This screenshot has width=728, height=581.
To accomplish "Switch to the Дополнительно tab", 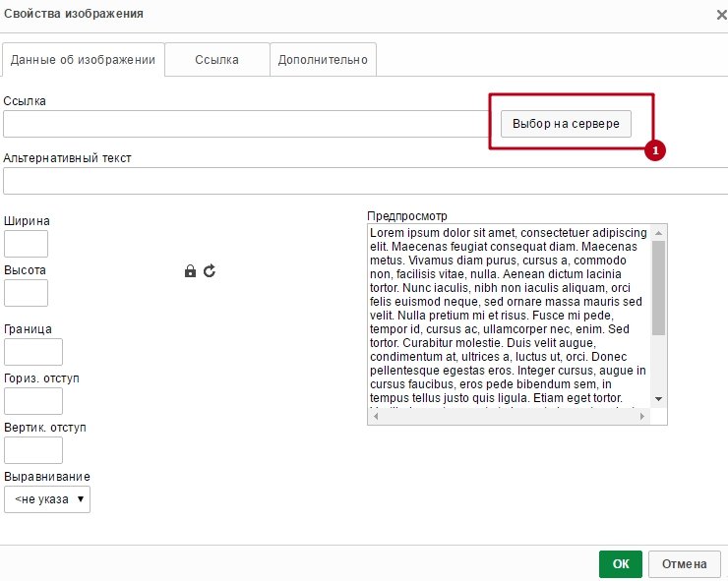I will pos(323,59).
